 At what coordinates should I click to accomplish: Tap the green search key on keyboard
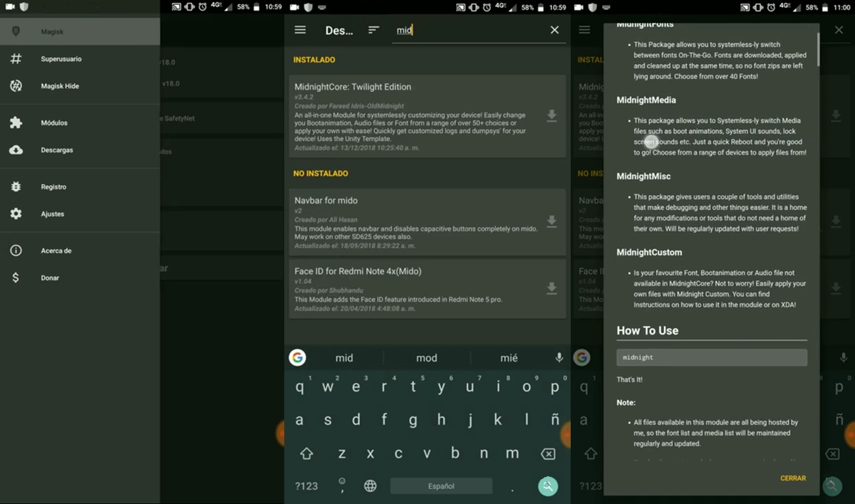click(548, 486)
